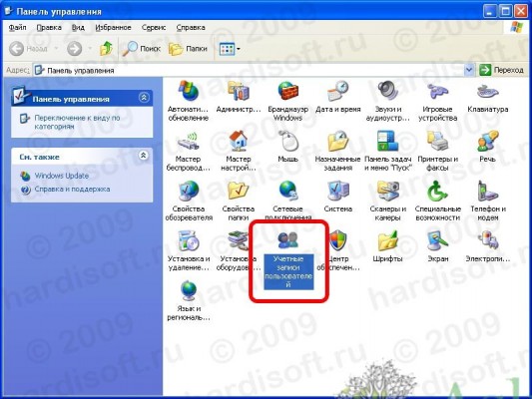Click the Поиск search toolbar button
The width and height of the screenshot is (532, 399).
click(141, 49)
